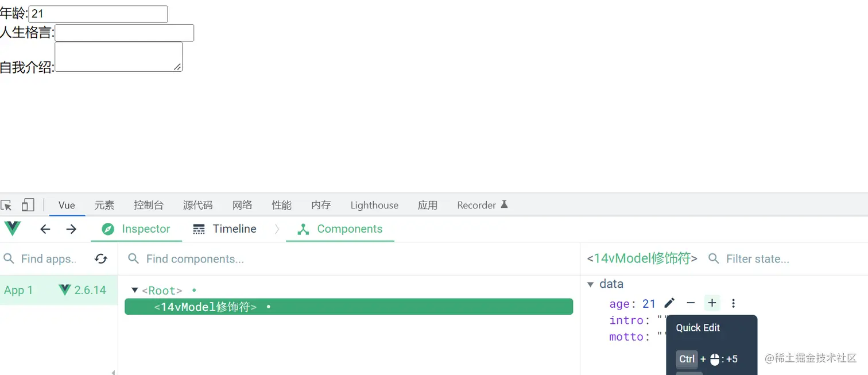Click the age value 21 in data
Image resolution: width=868 pixels, height=375 pixels.
649,303
